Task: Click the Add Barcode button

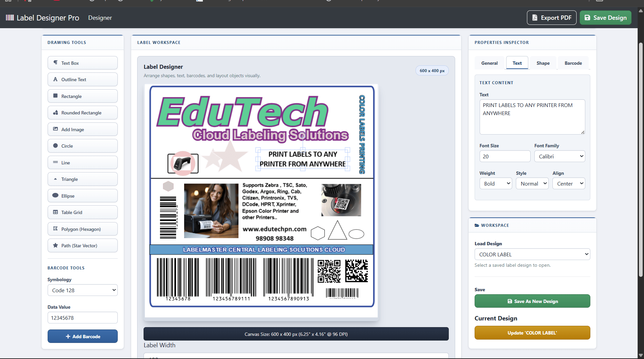Action: tap(83, 336)
